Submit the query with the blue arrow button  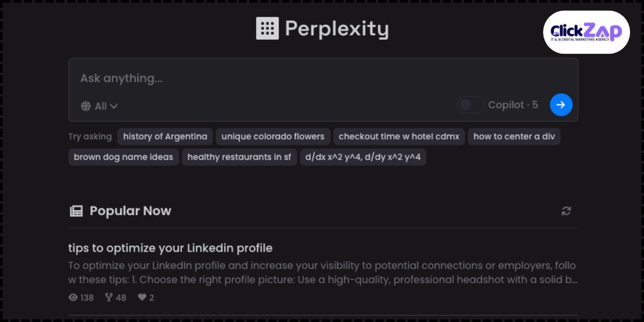[561, 105]
